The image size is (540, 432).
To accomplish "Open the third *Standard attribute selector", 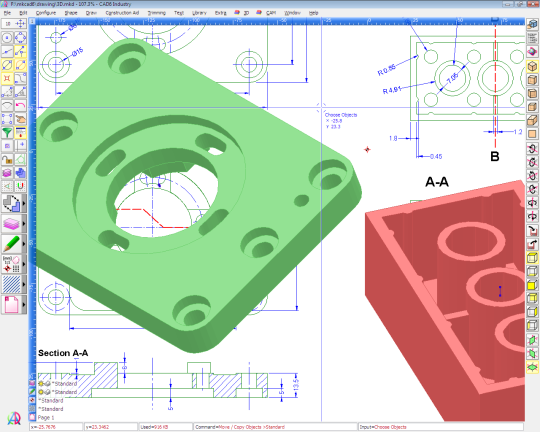I will coord(51,401).
